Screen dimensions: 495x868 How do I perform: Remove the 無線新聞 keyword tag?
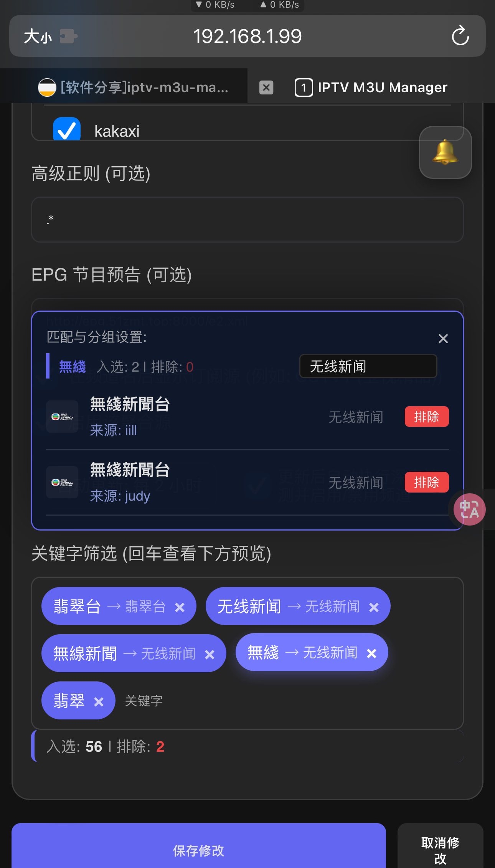tap(210, 655)
